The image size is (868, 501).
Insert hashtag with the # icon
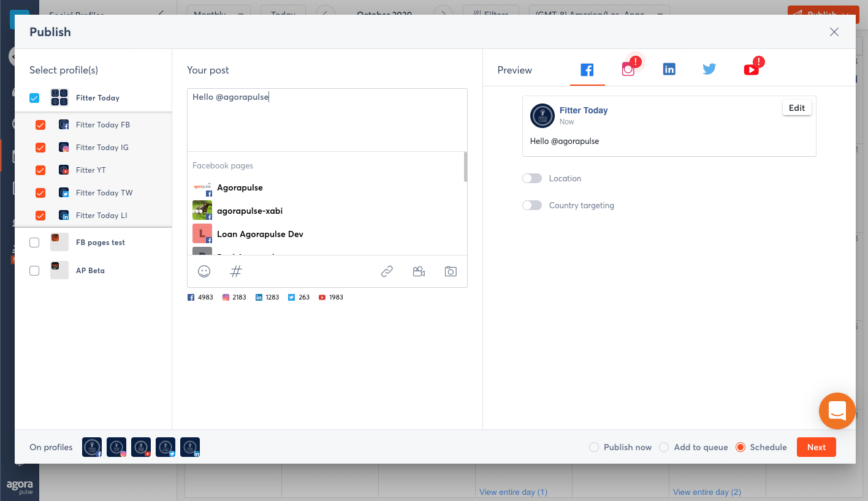click(x=236, y=271)
